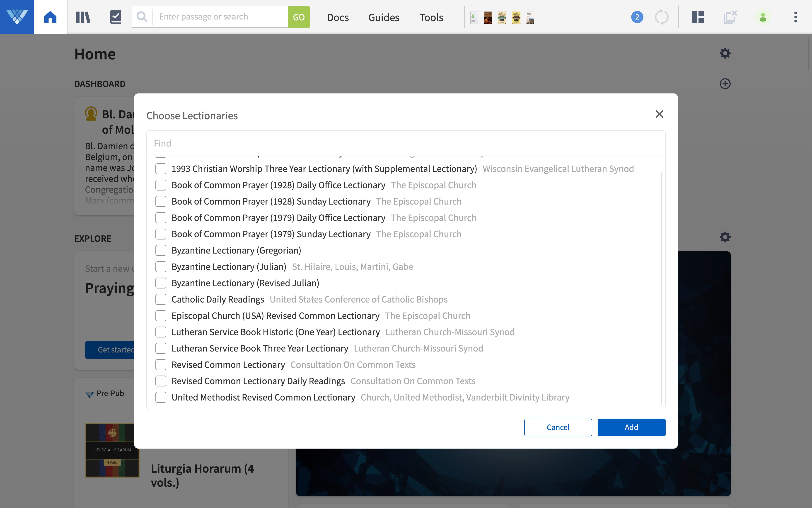Open the notifications badge showing 2
This screenshot has height=508, width=812.
point(637,17)
